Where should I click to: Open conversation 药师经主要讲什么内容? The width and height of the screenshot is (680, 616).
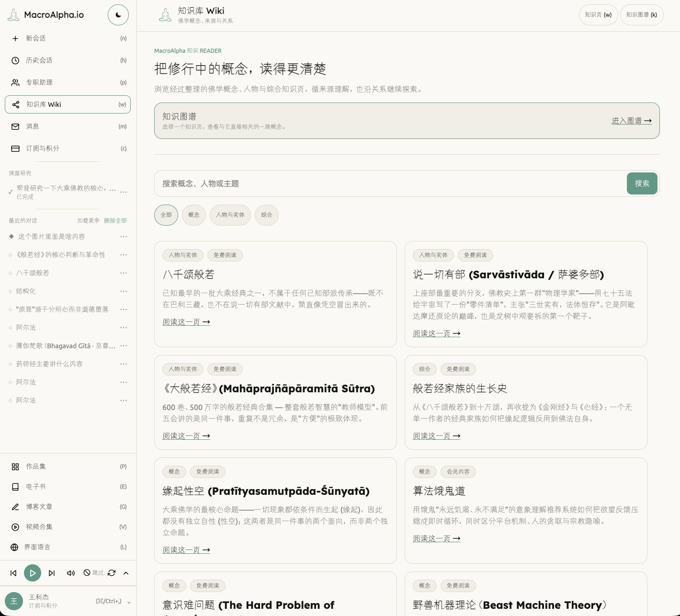pyautogui.click(x=49, y=364)
